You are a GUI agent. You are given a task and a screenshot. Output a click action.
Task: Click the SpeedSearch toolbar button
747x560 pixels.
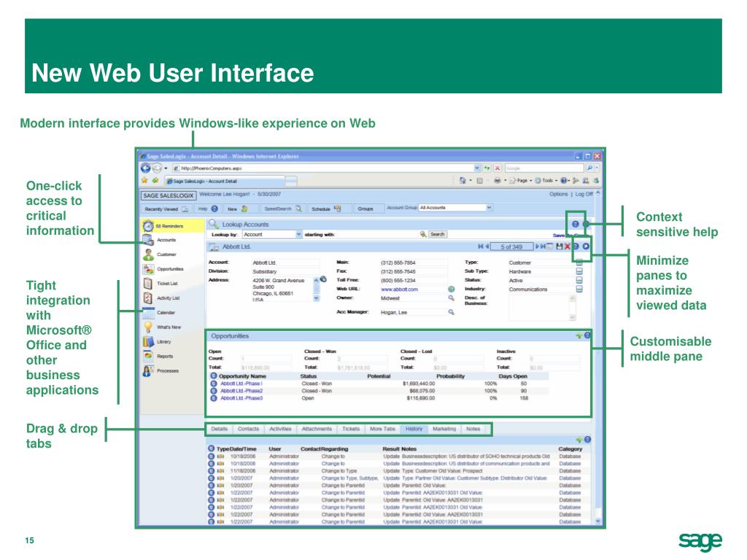283,209
